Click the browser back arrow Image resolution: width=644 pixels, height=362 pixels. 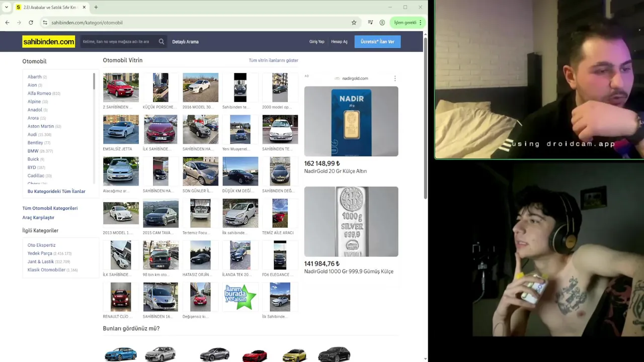tap(7, 23)
